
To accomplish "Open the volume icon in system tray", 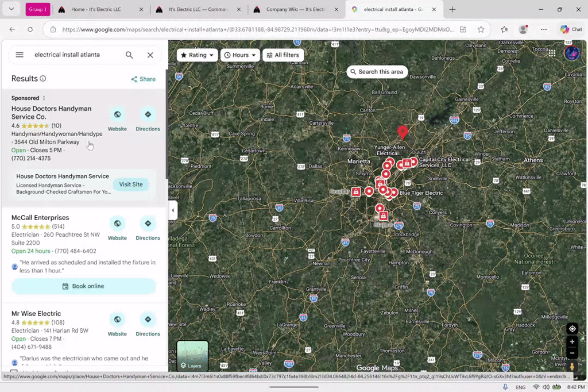I will click(x=546, y=387).
